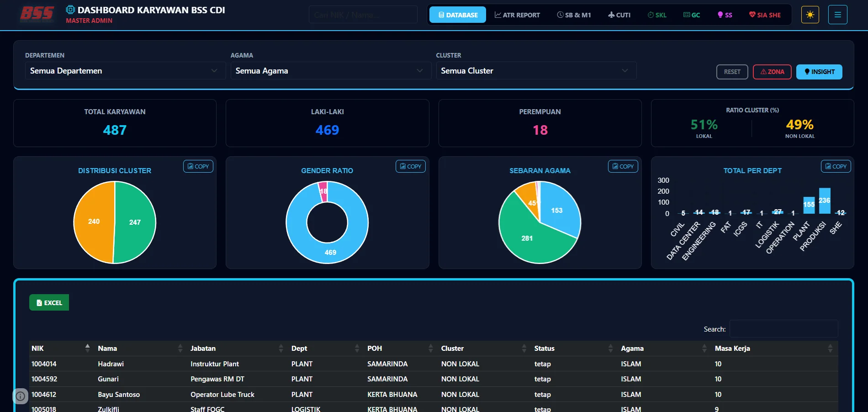Open the SKL tab
This screenshot has width=868, height=412.
[x=657, y=15]
